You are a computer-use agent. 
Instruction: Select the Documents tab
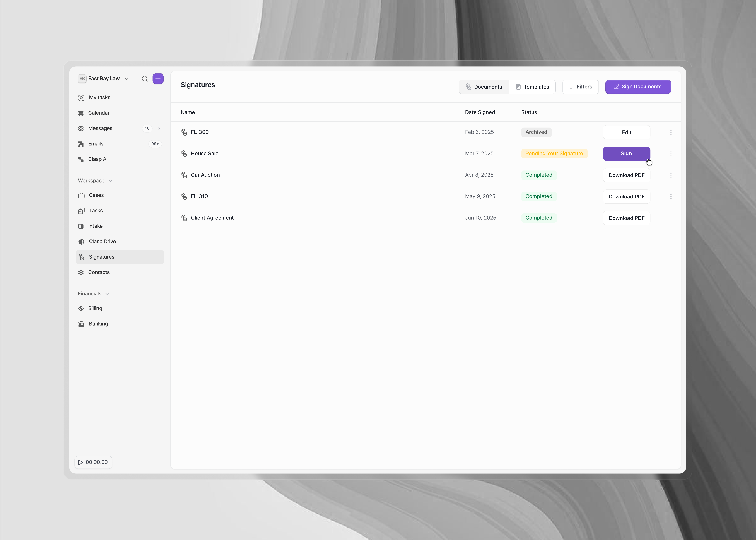pyautogui.click(x=484, y=87)
